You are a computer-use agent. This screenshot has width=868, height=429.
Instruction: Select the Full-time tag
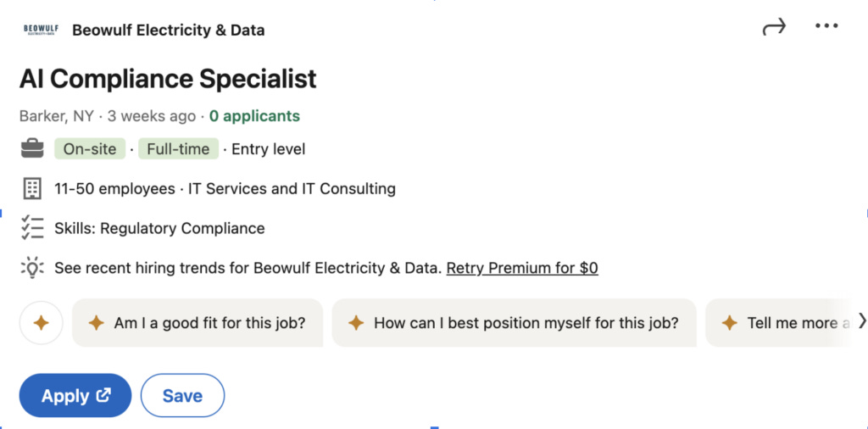point(178,149)
